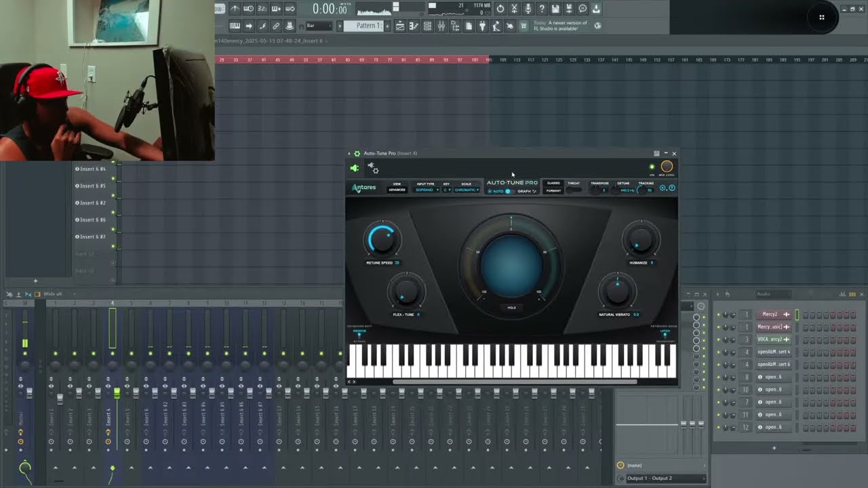This screenshot has width=868, height=488.
Task: Adjust the Flex-Tune knob
Action: point(406,292)
